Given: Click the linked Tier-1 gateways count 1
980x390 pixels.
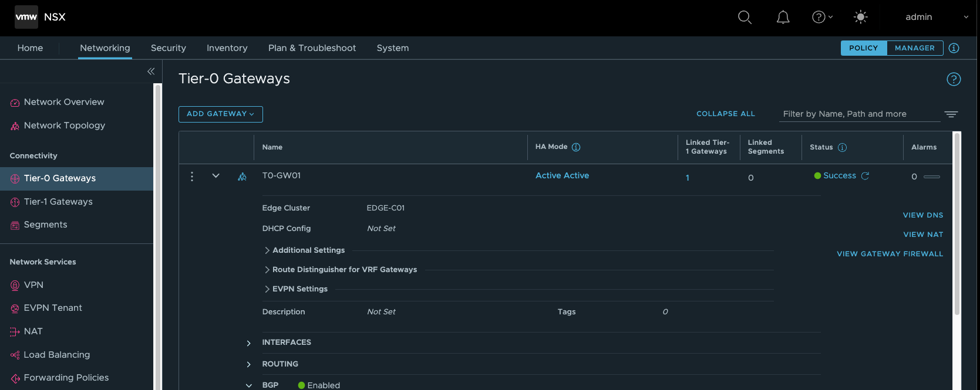Looking at the screenshot, I should [688, 178].
